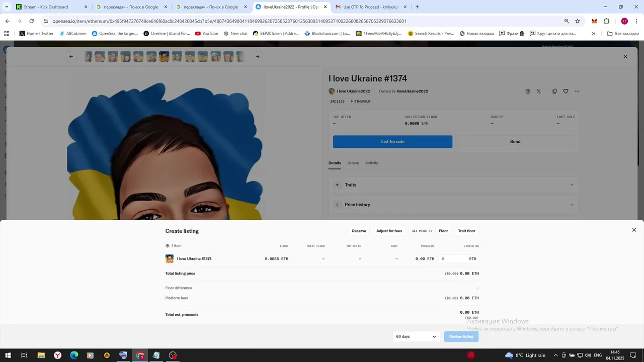Expand the Traits section
The height and width of the screenshot is (362, 644).
(454, 185)
